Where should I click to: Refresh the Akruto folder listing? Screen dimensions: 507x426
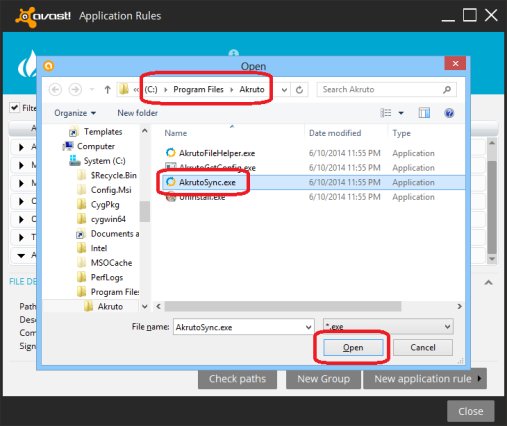(299, 90)
